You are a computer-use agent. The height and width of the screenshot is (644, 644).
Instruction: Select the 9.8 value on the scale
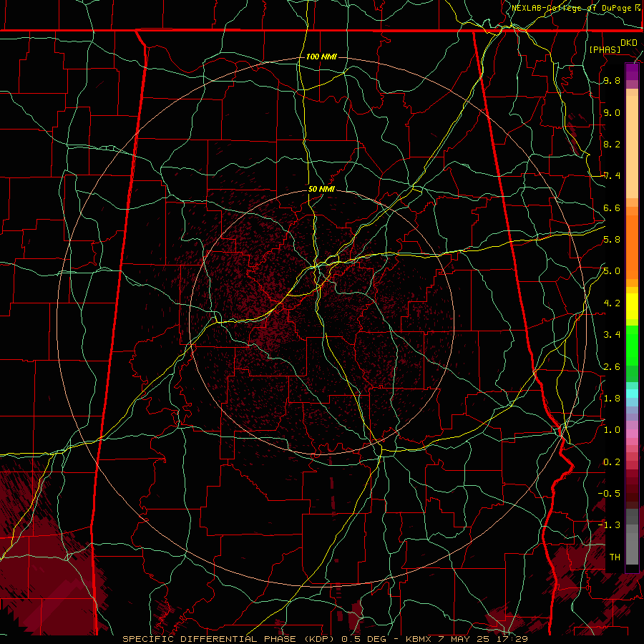click(x=612, y=81)
